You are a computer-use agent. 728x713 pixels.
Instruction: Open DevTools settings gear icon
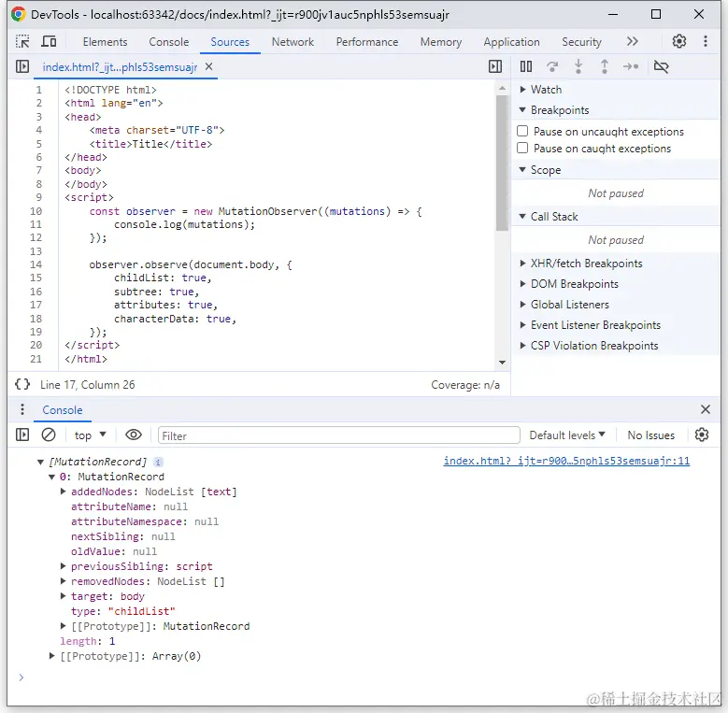coord(678,41)
